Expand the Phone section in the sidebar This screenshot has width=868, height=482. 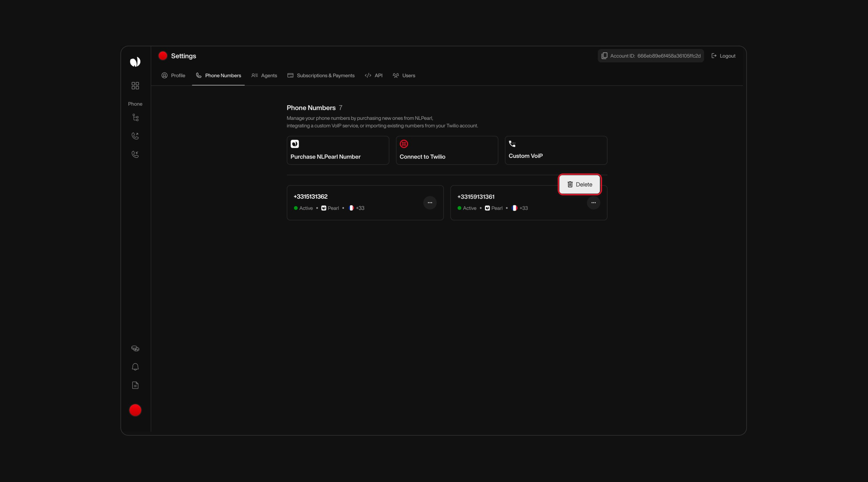point(135,104)
